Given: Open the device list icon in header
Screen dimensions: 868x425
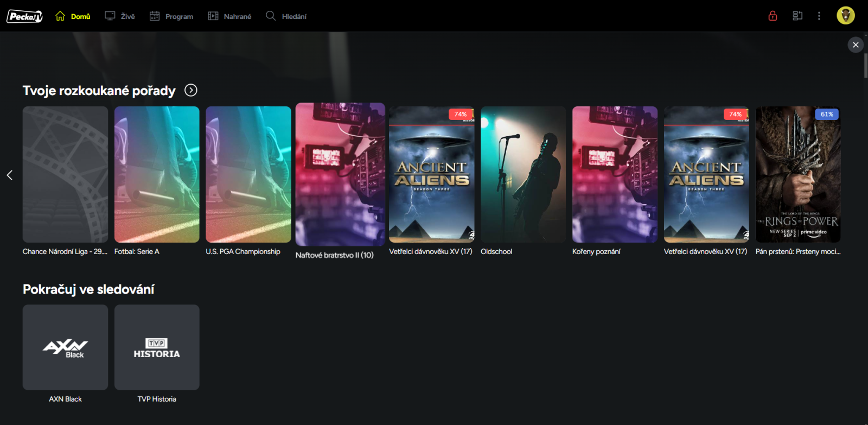Looking at the screenshot, I should click(x=797, y=16).
